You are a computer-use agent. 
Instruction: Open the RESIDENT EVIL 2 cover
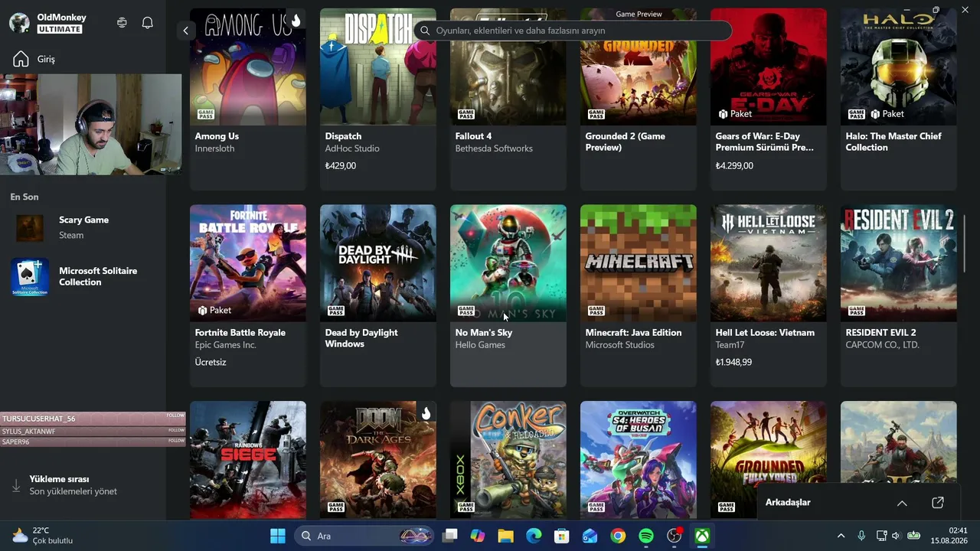tap(899, 263)
